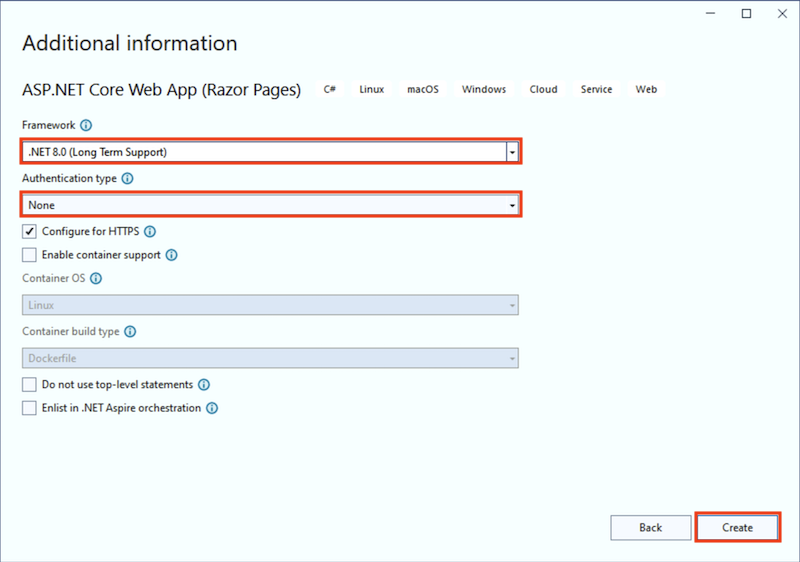Tick Do not use top-level statements

click(x=29, y=384)
